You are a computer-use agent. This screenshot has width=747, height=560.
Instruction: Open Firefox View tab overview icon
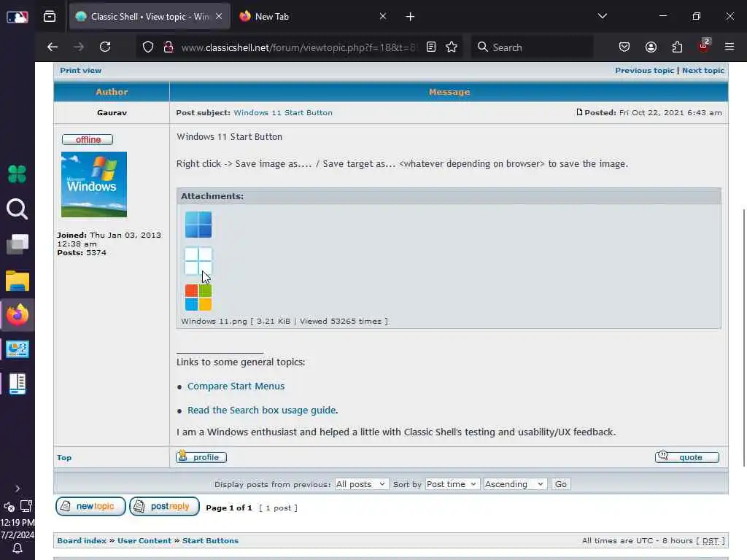tap(50, 17)
